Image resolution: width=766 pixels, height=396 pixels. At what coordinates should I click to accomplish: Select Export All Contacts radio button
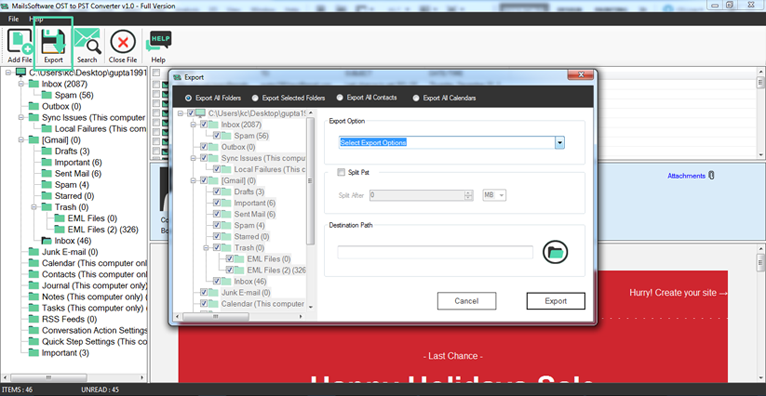[x=340, y=98]
